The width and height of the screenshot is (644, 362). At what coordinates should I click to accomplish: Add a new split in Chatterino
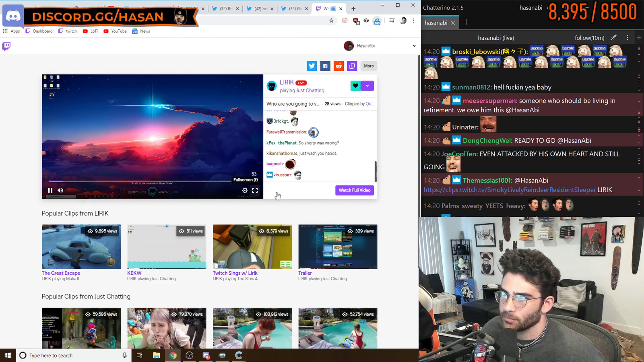pyautogui.click(x=639, y=37)
